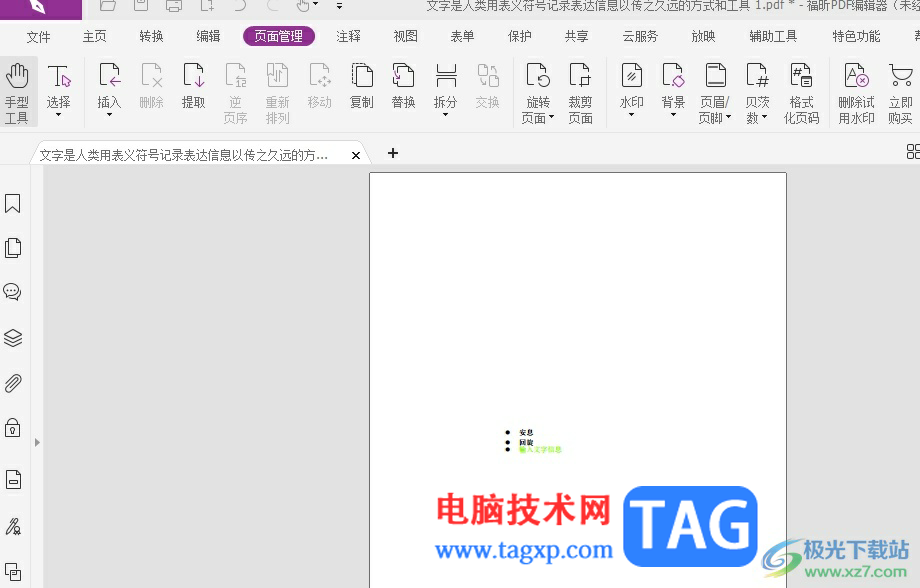Click Reverse page order (逆页序)
Image resolution: width=920 pixels, height=588 pixels.
[x=235, y=93]
